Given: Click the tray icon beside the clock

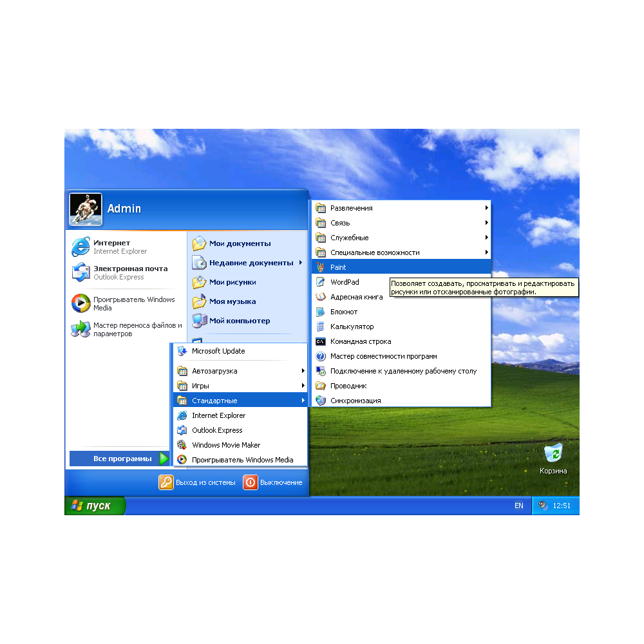Looking at the screenshot, I should click(x=543, y=506).
